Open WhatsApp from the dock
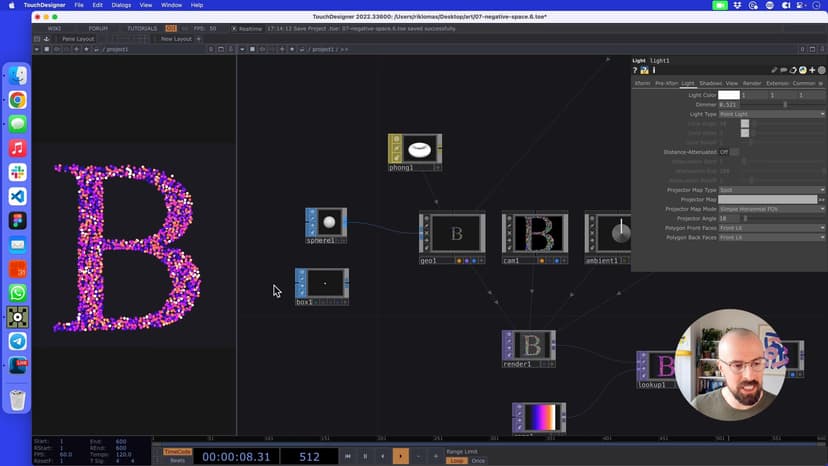Viewport: 828px width, 466px height. 17,293
